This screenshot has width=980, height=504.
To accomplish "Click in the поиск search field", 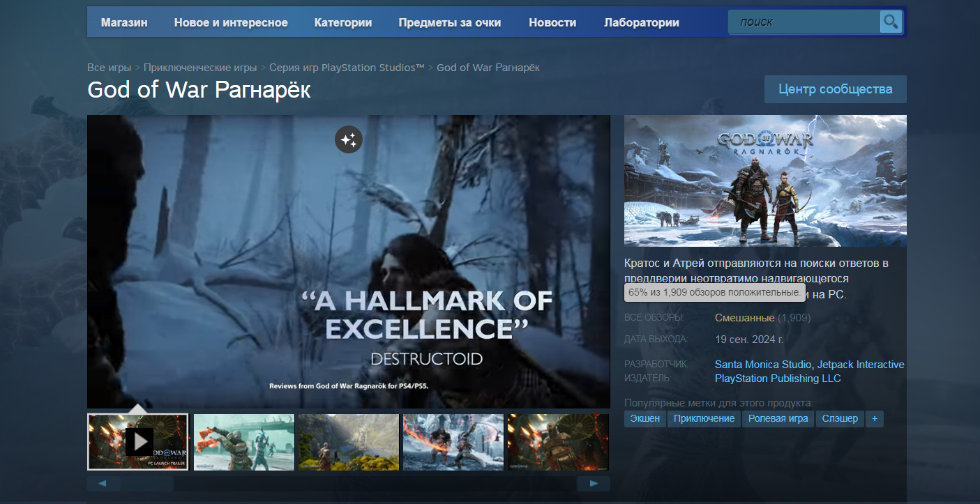I will click(804, 22).
